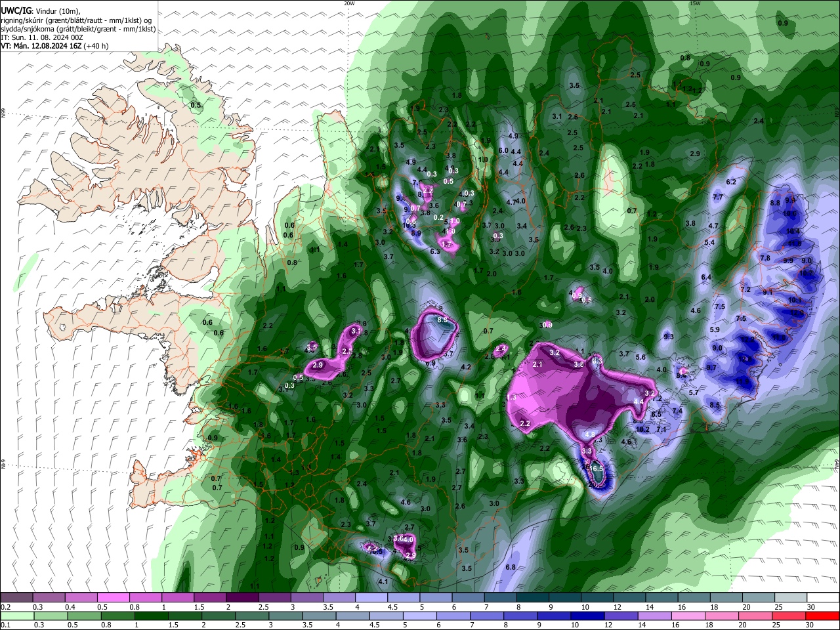Click the dark teal snow swatch at 8
Screen dimensions: 840x630
[x=532, y=597]
